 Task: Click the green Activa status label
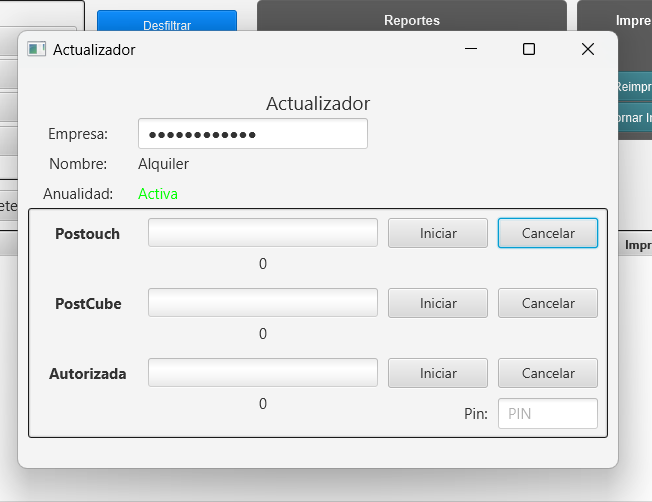tap(158, 194)
